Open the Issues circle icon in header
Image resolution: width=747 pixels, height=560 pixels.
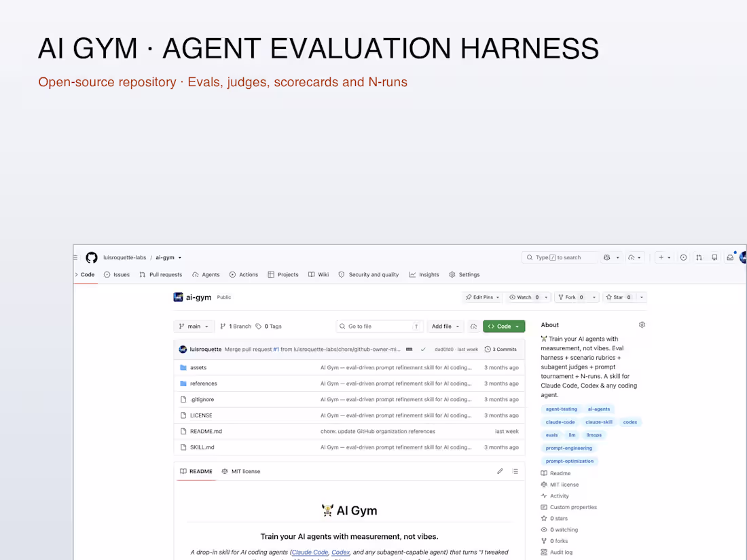click(x=683, y=258)
